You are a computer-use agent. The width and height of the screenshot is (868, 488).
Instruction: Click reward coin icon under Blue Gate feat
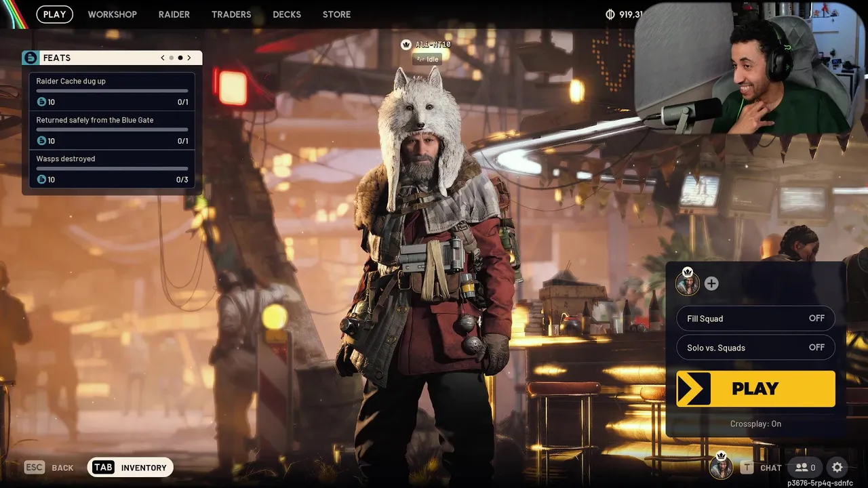(x=41, y=140)
